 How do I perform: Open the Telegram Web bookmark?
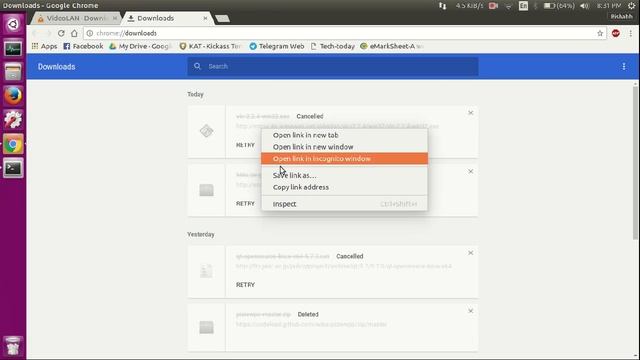(277, 46)
